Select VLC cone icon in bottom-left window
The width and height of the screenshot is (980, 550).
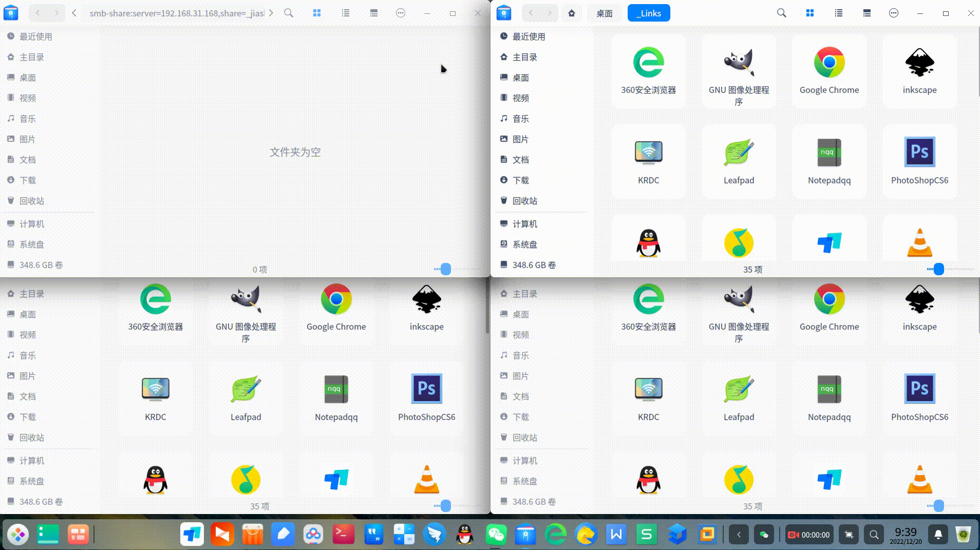[426, 480]
